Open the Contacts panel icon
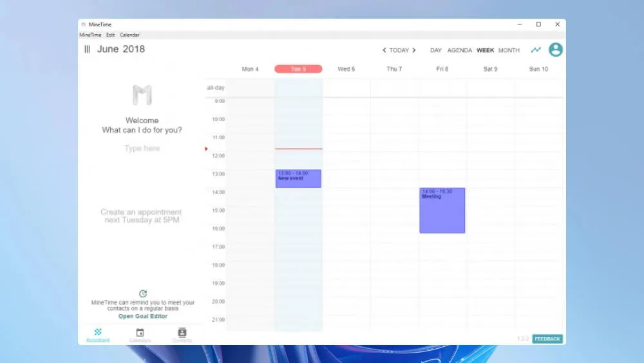The image size is (644, 363). (182, 333)
